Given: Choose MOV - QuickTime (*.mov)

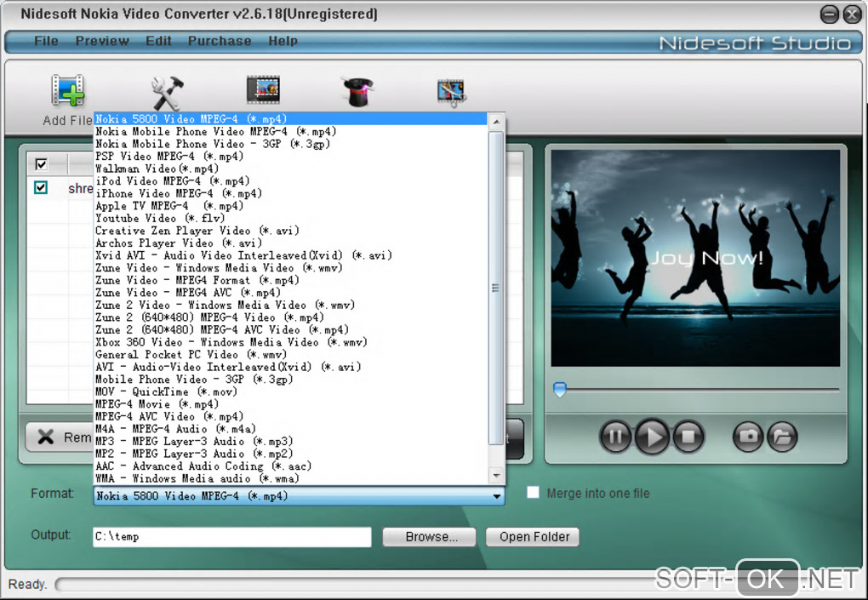Looking at the screenshot, I should click(x=291, y=391).
